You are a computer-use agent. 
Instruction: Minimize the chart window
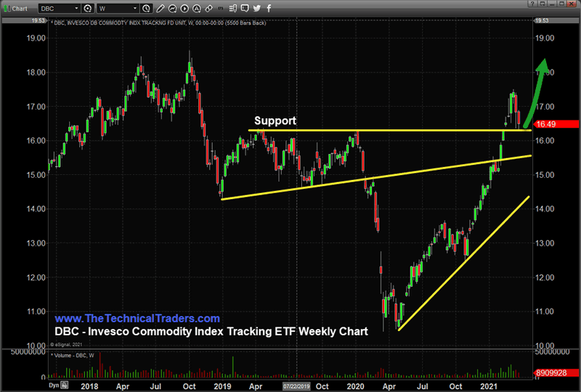[x=553, y=4]
